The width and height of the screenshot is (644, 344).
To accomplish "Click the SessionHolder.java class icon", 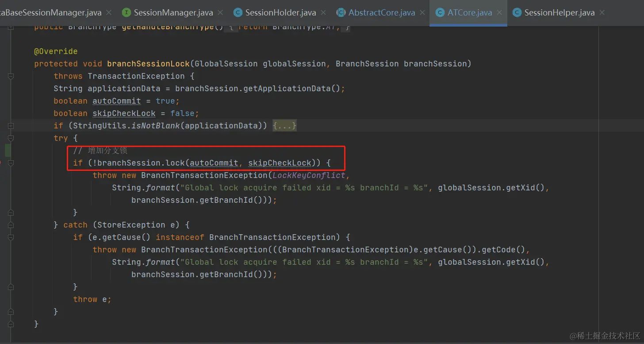I will [x=238, y=13].
